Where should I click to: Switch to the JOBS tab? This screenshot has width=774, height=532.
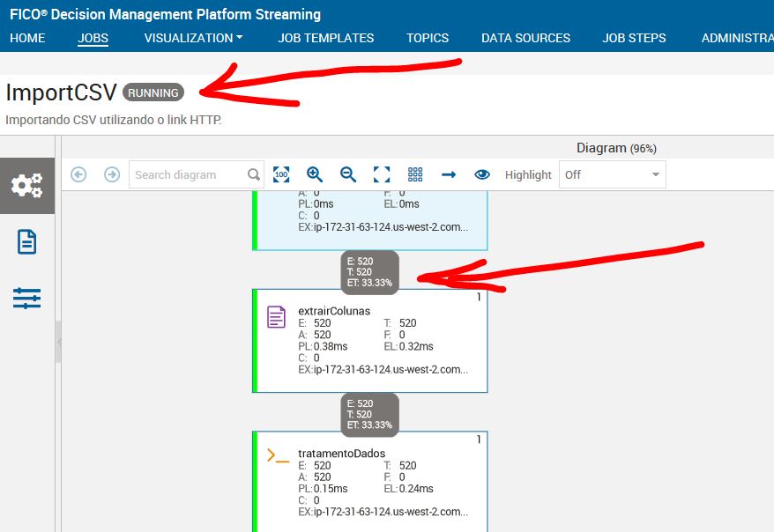click(93, 38)
